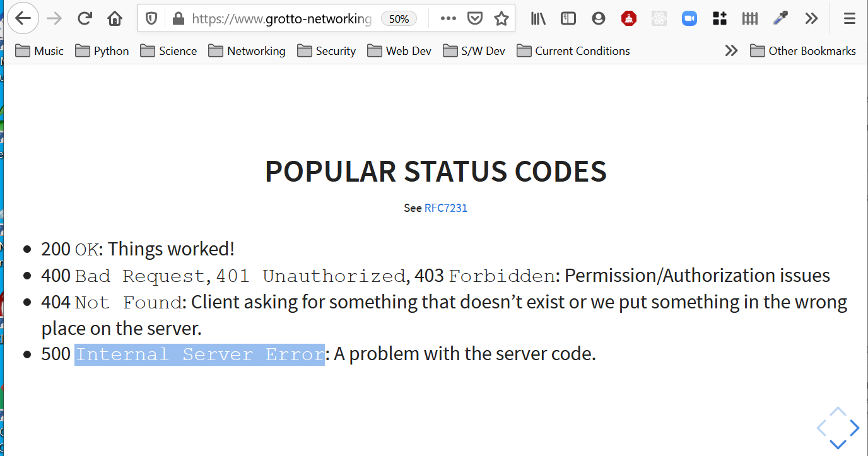
Task: Click the URL address bar
Action: [281, 19]
